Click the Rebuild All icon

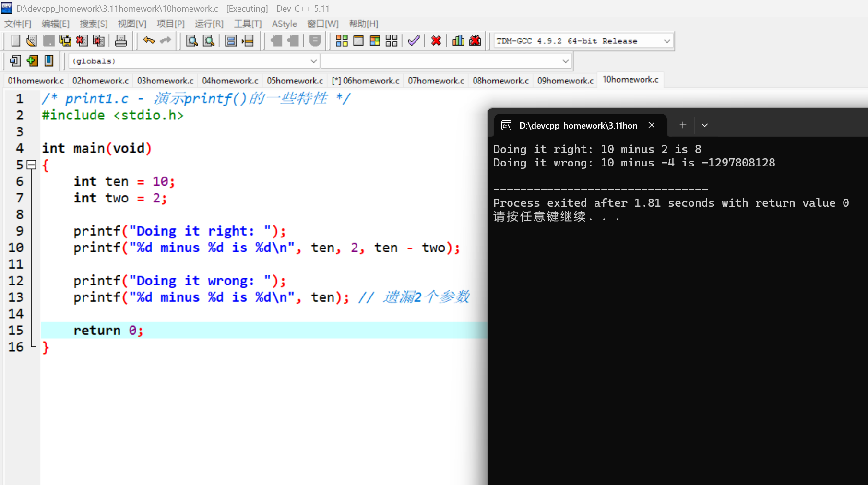392,41
